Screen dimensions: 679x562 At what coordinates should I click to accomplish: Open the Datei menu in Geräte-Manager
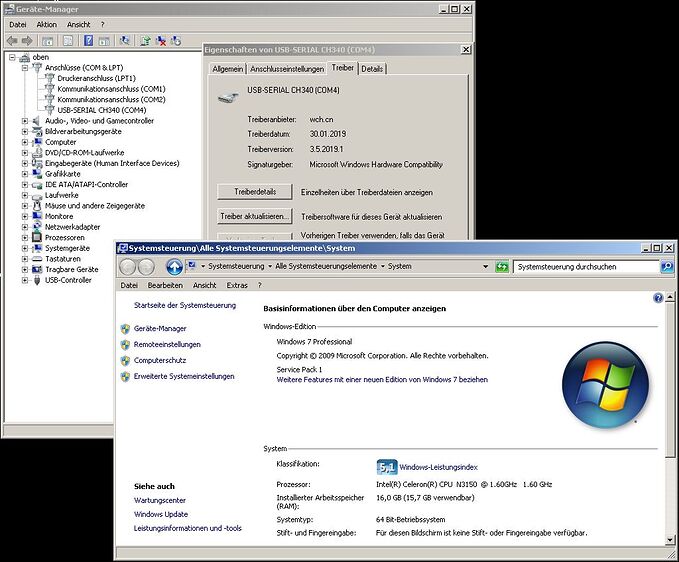click(18, 25)
